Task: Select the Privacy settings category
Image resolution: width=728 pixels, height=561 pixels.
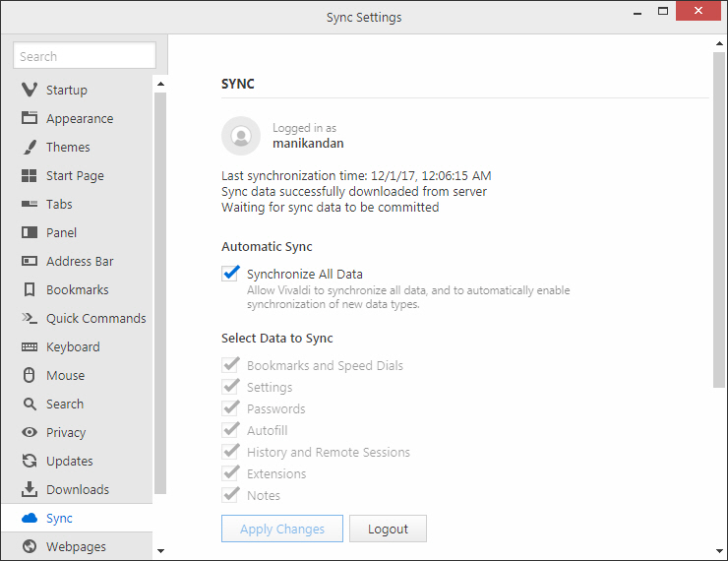Action: [77, 432]
